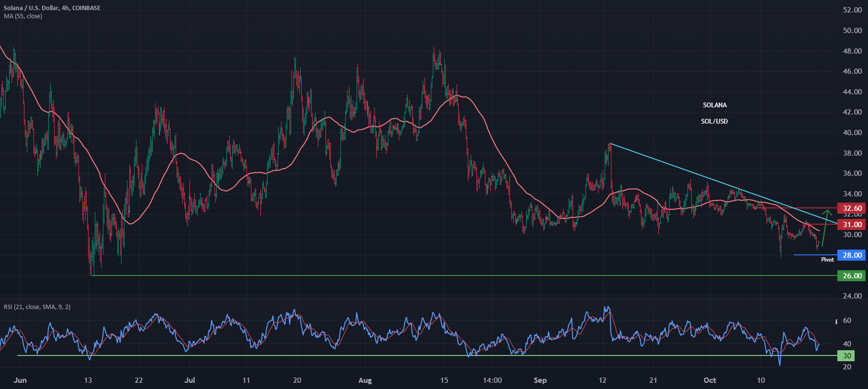Click the 20 date label on time axis
This screenshot has width=868, height=389.
click(297, 380)
